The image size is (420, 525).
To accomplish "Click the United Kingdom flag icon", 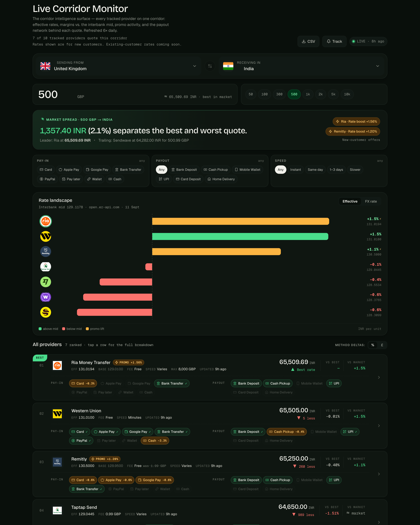I will (45, 66).
